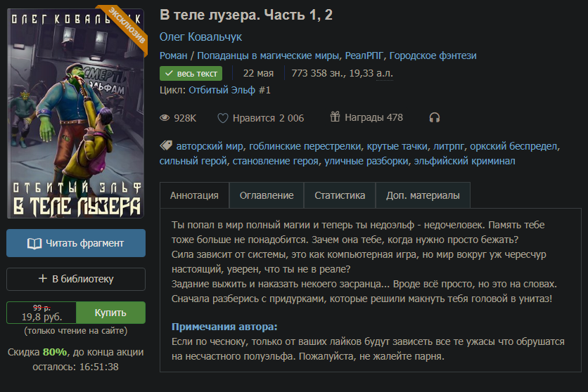
Task: Click the 773 358 зн. character count
Action: coord(318,73)
